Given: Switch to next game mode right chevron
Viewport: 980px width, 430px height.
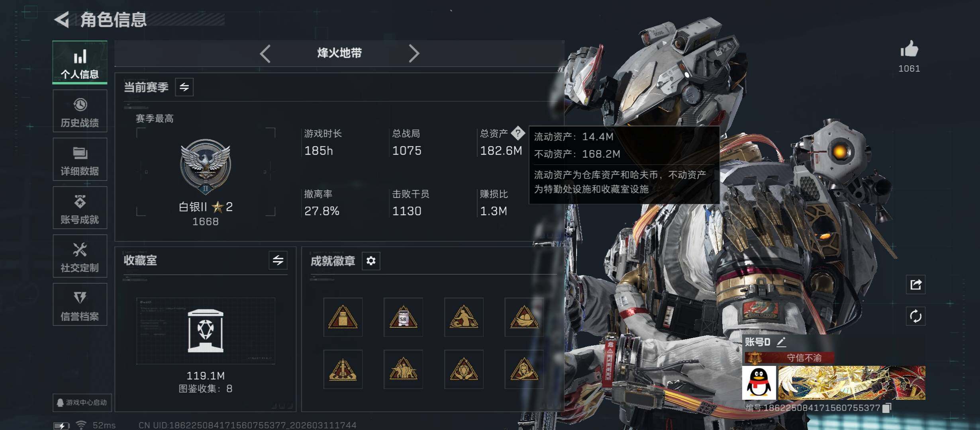Looking at the screenshot, I should (x=414, y=53).
